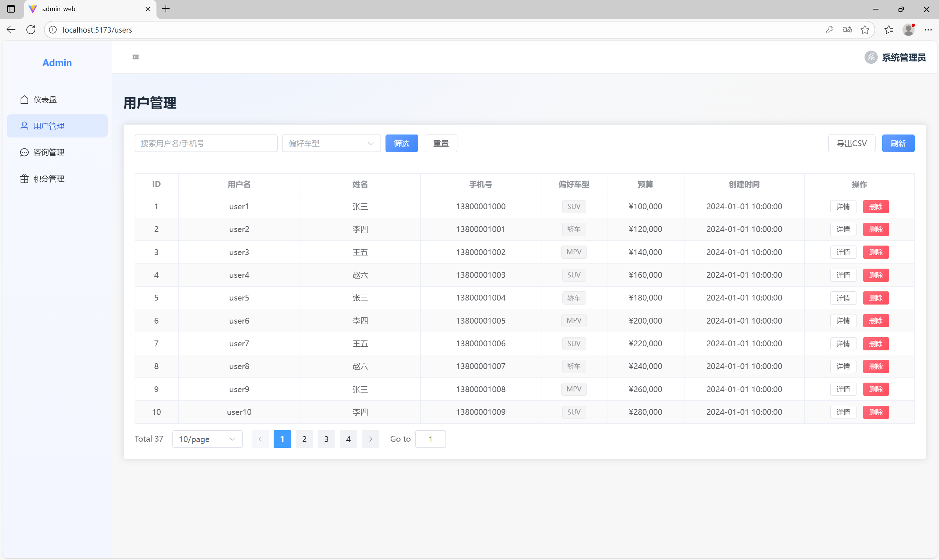Select page 3 in pagination
Viewport: 939px width, 560px height.
pyautogui.click(x=326, y=439)
